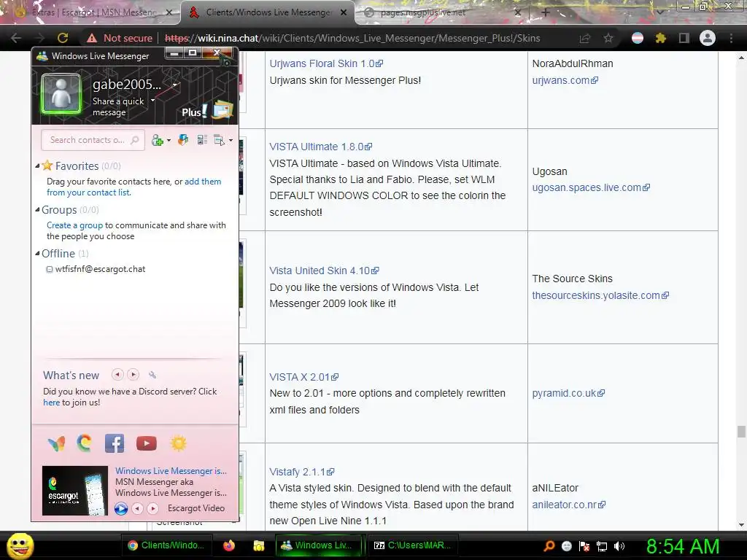Collapse the Groups section
This screenshot has width=747, height=560.
[37, 210]
